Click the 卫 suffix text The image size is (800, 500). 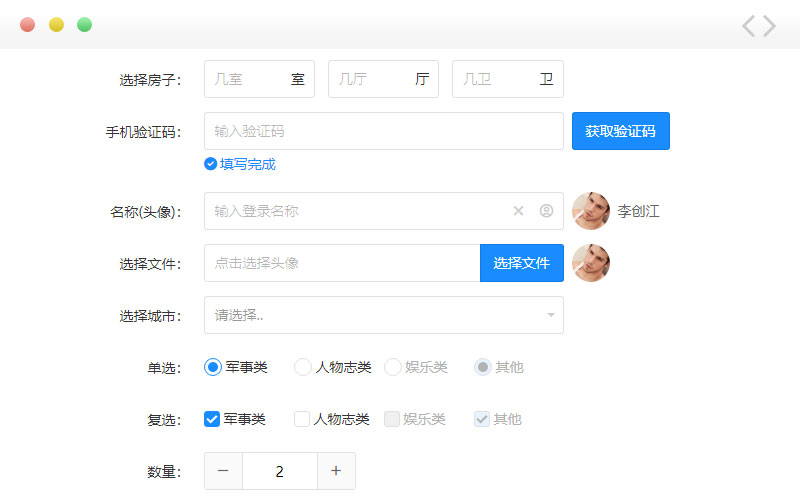coord(546,79)
